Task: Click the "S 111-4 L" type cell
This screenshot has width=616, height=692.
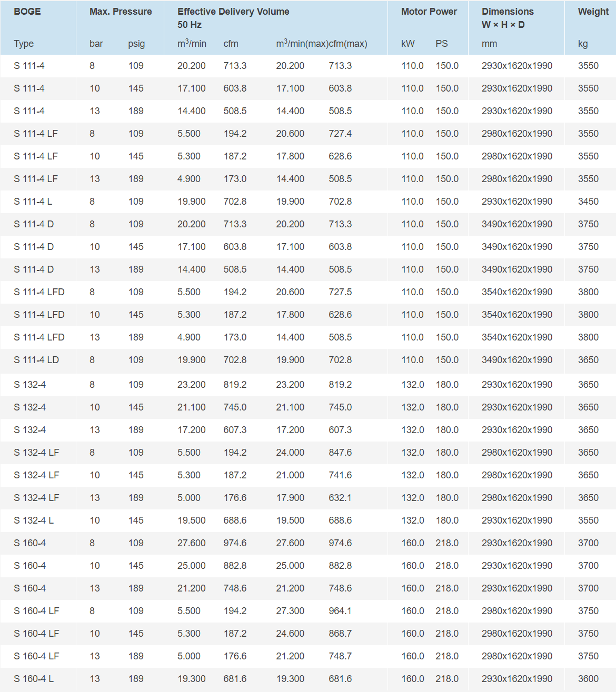Action: [x=33, y=202]
